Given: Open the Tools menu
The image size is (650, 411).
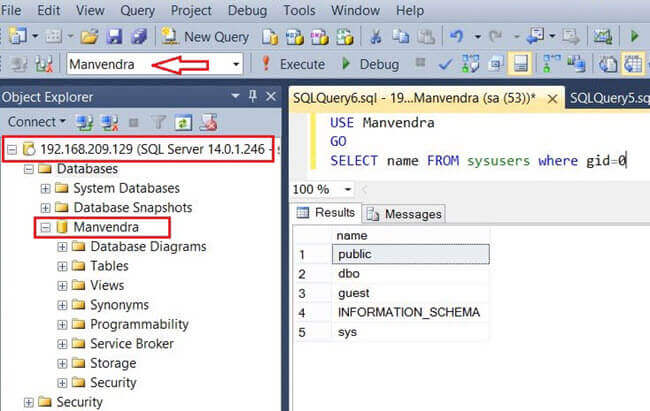Looking at the screenshot, I should pos(299,10).
